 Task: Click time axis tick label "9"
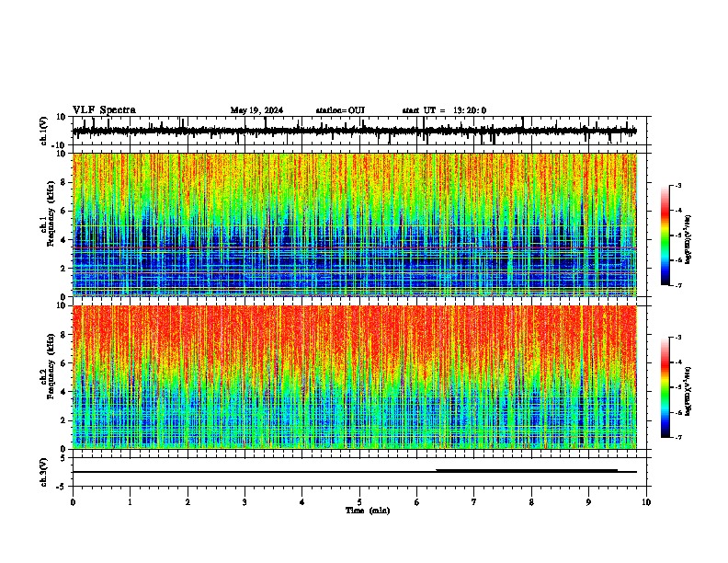pos(588,502)
